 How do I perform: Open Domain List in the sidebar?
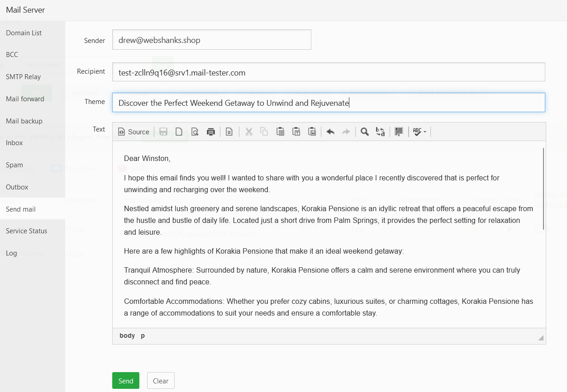click(33, 33)
